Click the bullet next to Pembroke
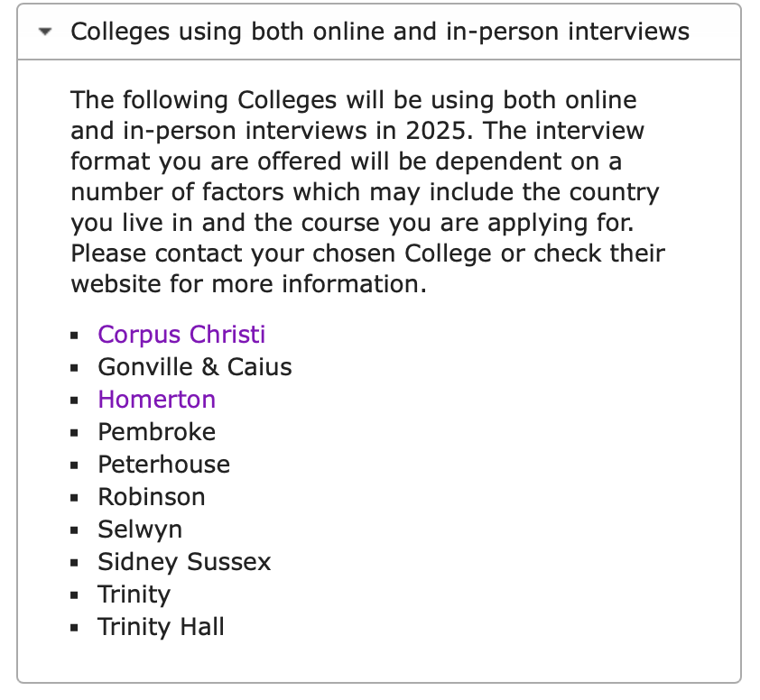 (75, 434)
